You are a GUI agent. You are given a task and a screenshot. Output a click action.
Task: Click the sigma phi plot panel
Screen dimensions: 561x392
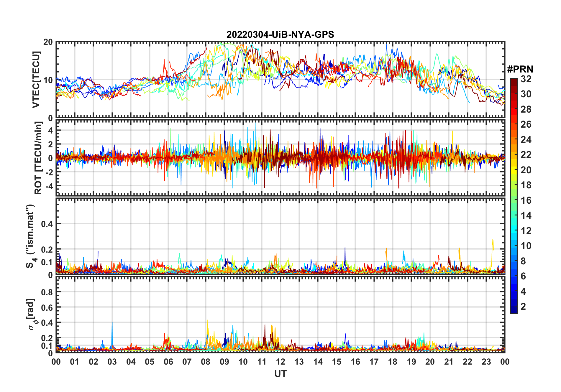pyautogui.click(x=280, y=314)
